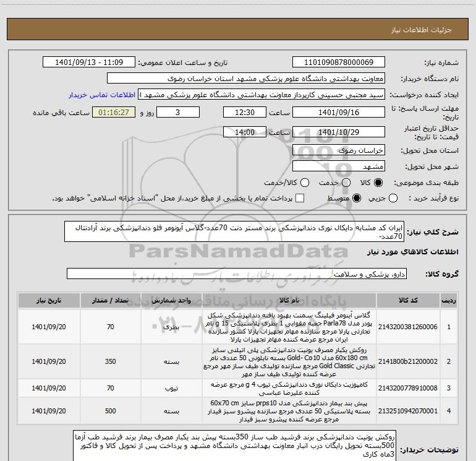Click the request creator name field
The width and height of the screenshot is (476, 461).
click(x=261, y=95)
